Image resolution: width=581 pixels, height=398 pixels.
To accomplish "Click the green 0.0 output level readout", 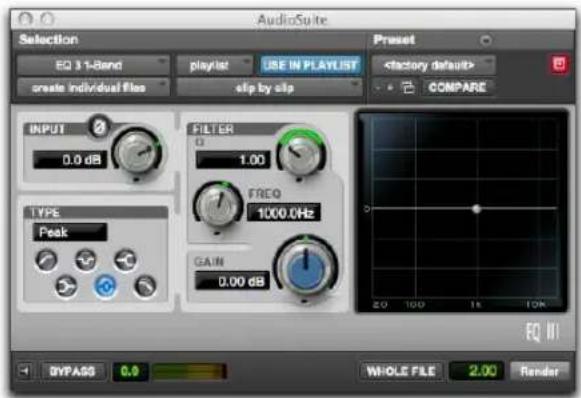I will [130, 371].
